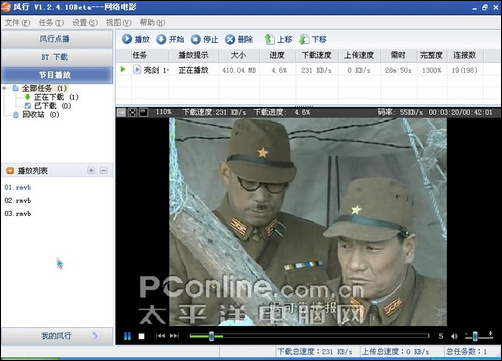Click the video seek bar handle

point(211,336)
